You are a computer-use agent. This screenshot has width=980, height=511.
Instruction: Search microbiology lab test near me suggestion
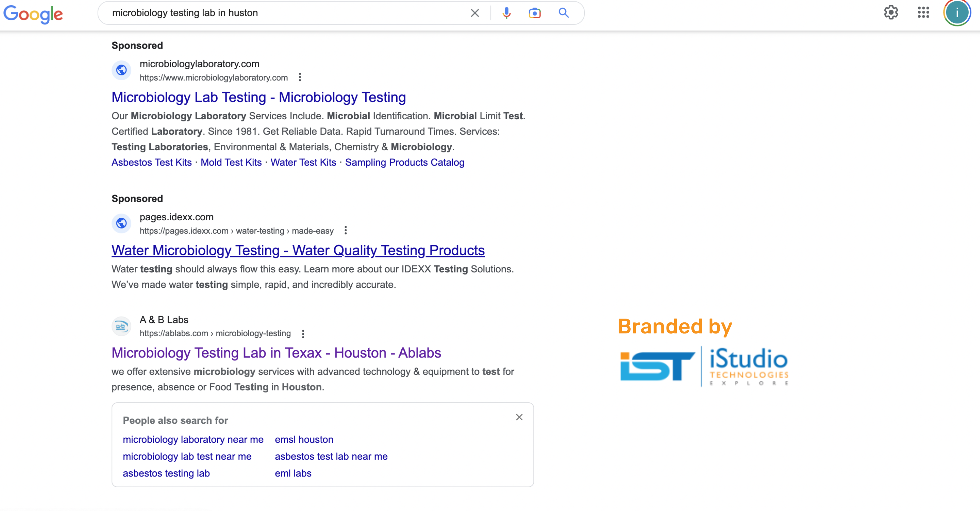(187, 456)
